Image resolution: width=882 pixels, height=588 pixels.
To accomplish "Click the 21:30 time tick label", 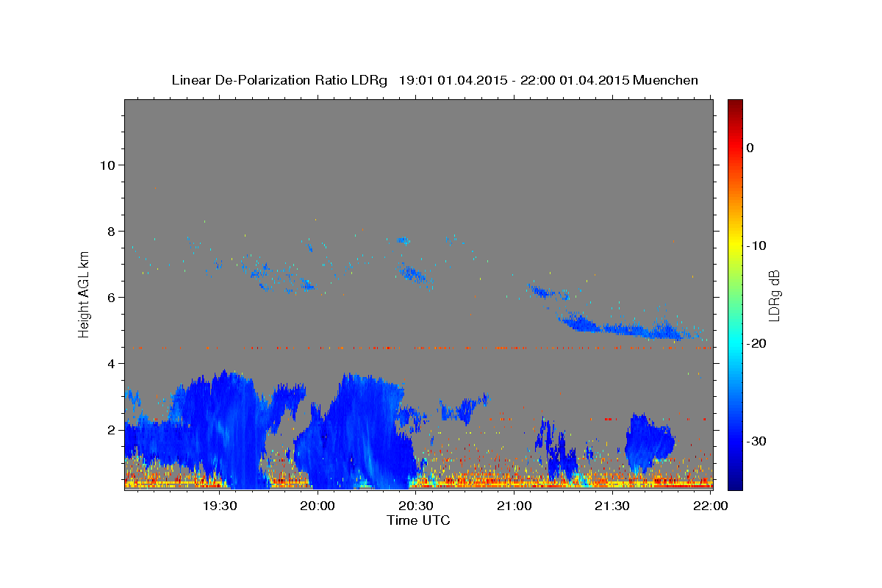I will (x=612, y=506).
